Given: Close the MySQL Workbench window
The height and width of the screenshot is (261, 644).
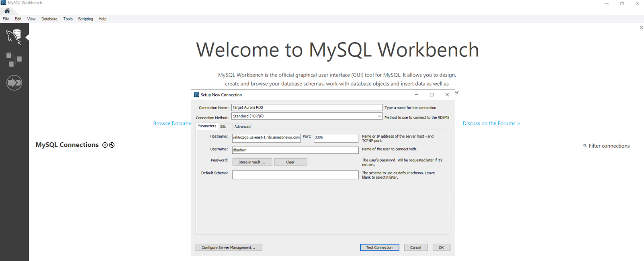Looking at the screenshot, I should [x=637, y=4].
